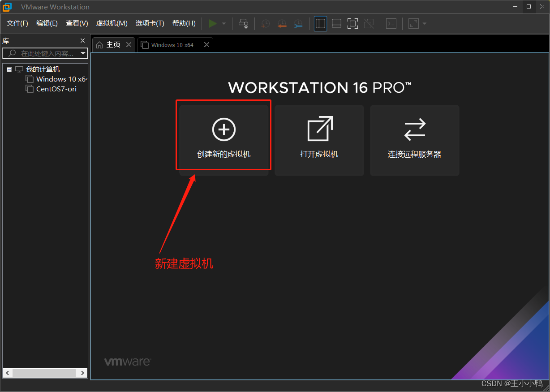Open the 选项卡(T) menu
This screenshot has height=392, width=550.
tap(150, 23)
